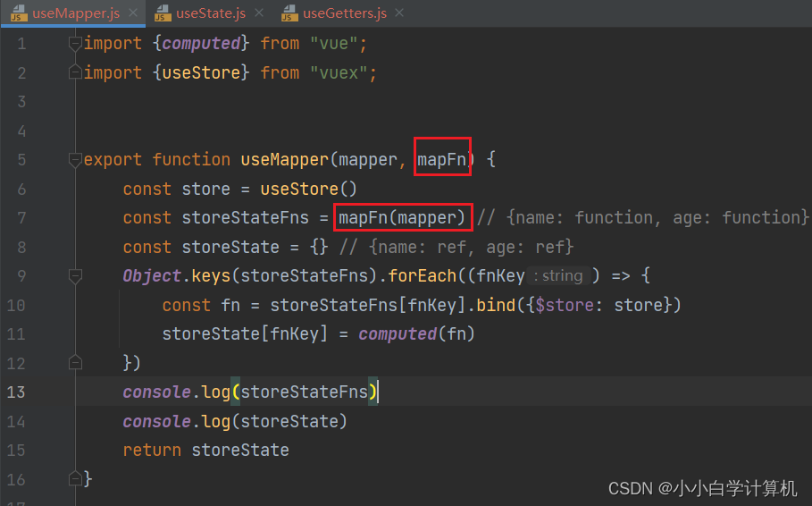Screen dimensions: 812x506
Task: Click the '{name: function, age: function}' comment
Action: coord(657,218)
